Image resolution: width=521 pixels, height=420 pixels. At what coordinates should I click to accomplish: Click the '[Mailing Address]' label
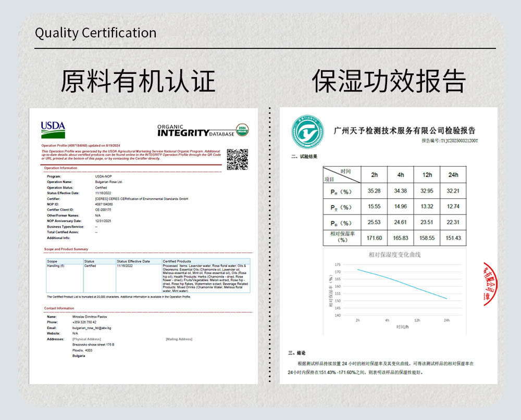(179, 339)
